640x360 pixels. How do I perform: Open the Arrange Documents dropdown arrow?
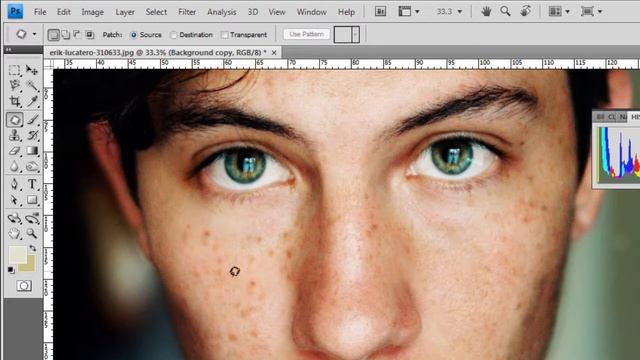point(567,12)
